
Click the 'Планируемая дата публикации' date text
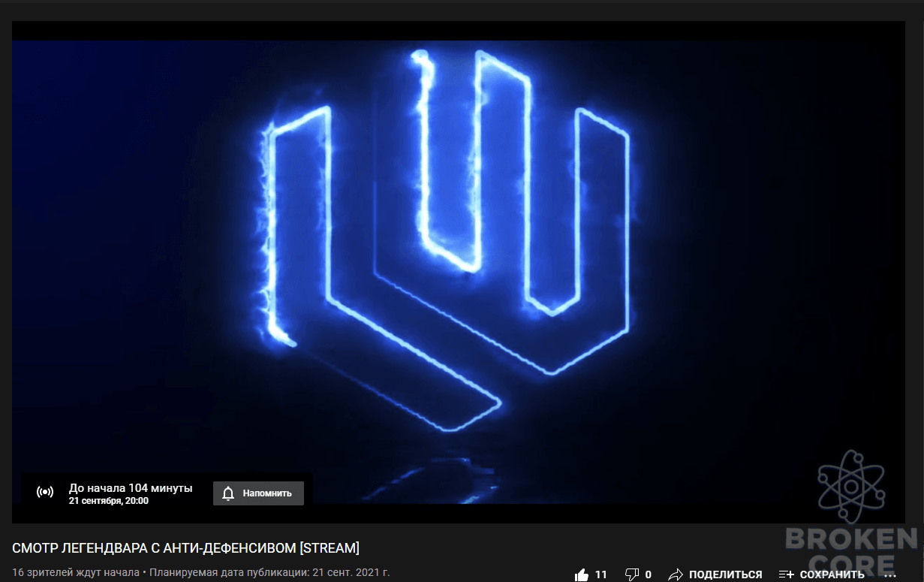point(269,571)
